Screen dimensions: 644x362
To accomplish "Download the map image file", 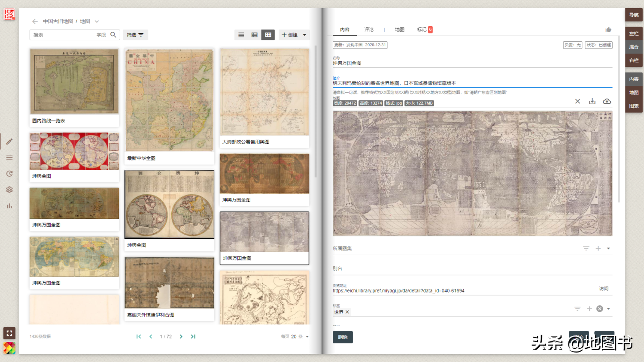I will click(592, 101).
